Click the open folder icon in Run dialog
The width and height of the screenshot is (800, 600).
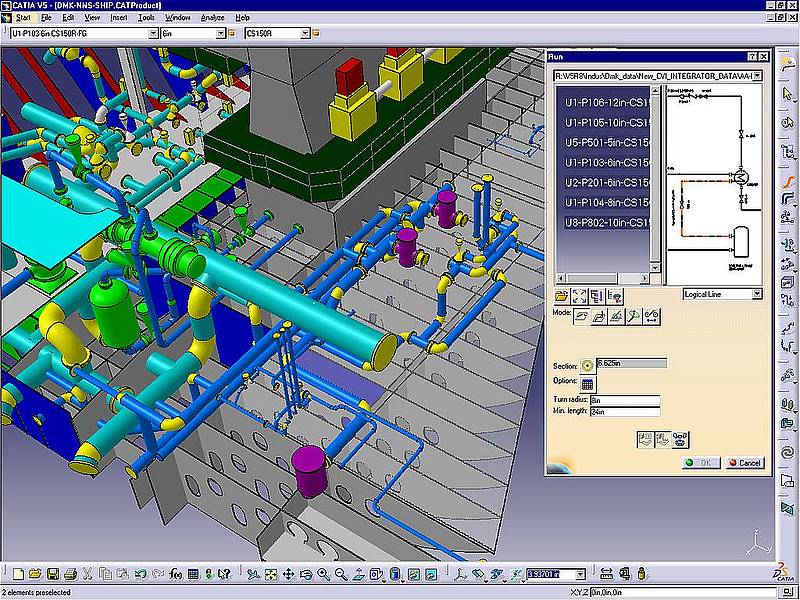[561, 295]
